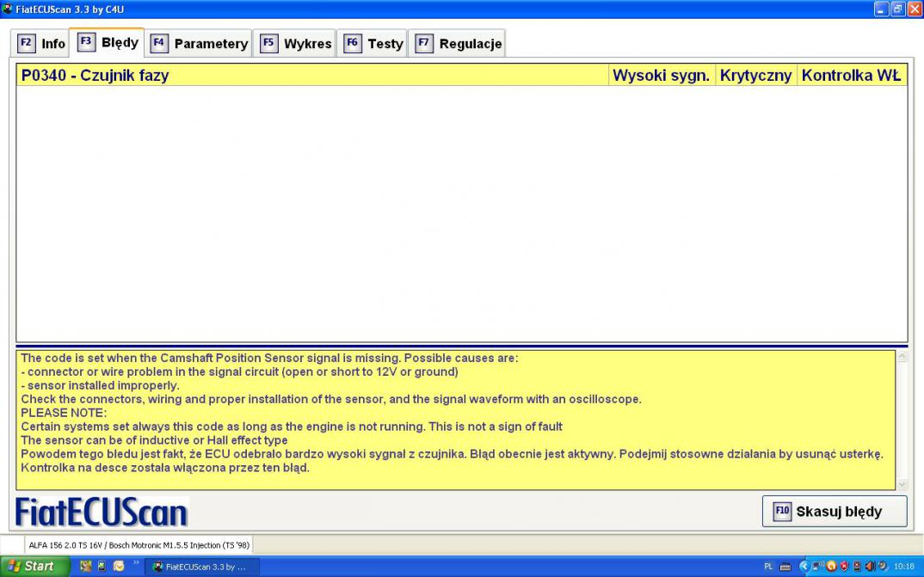Click the device tray icon beside the speaker
The image size is (924, 577).
(x=857, y=567)
